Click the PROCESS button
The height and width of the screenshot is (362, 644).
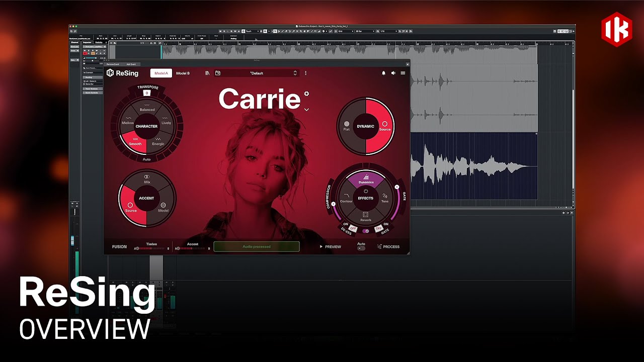point(388,247)
